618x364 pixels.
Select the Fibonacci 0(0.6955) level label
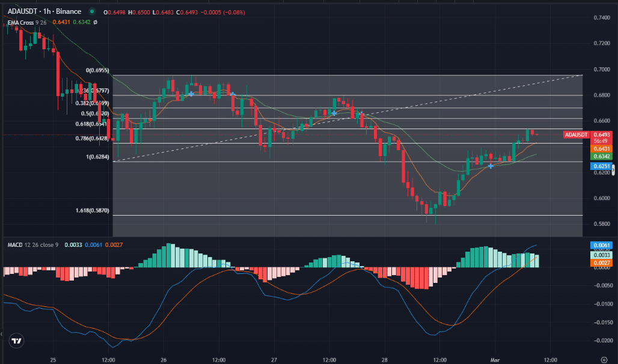coord(97,70)
